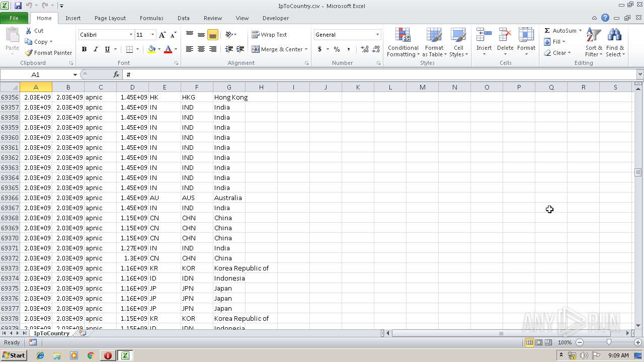Apply red font color
Viewport: 644px width, 362px height.
point(168,49)
